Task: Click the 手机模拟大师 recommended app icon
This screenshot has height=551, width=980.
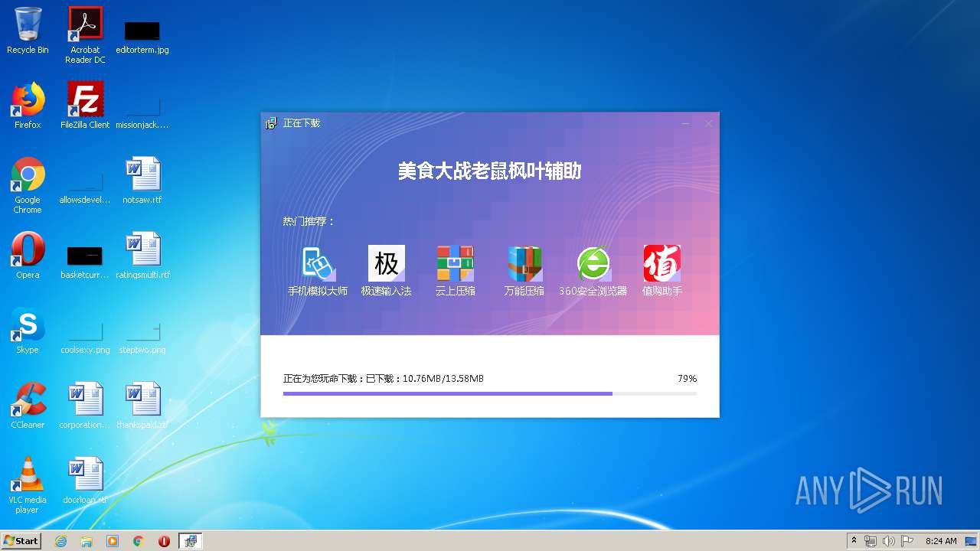Action: [317, 264]
